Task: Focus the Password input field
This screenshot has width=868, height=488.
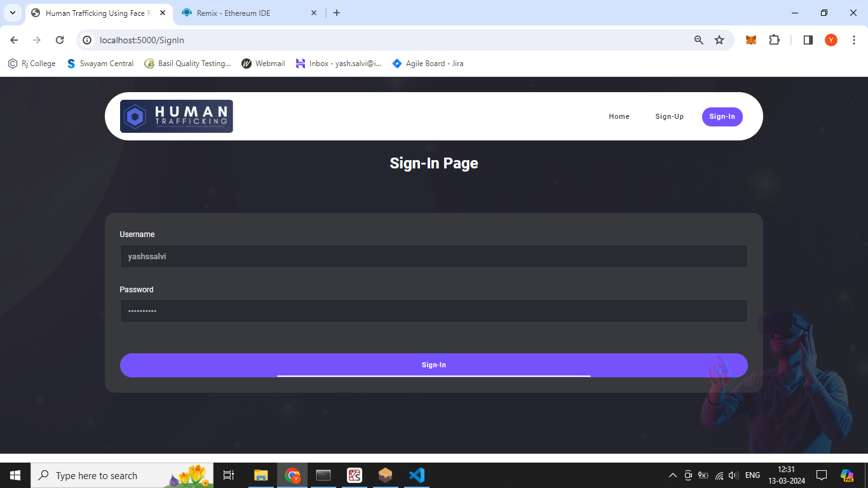Action: click(x=433, y=311)
